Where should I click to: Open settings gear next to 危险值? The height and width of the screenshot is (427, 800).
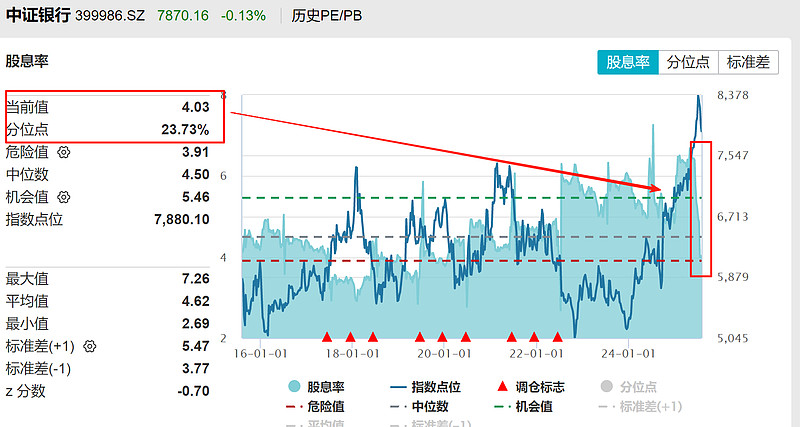(x=64, y=152)
